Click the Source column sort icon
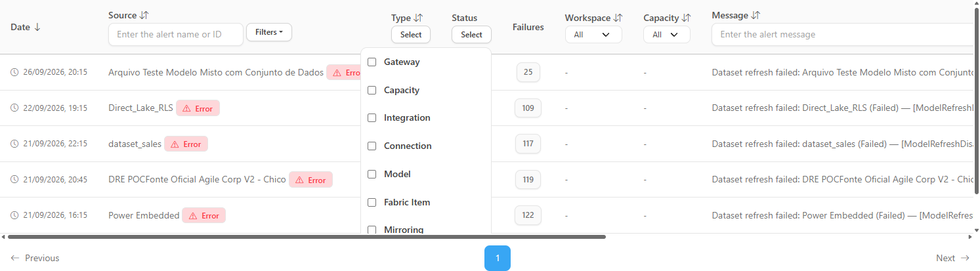The image size is (980, 271). 144,15
